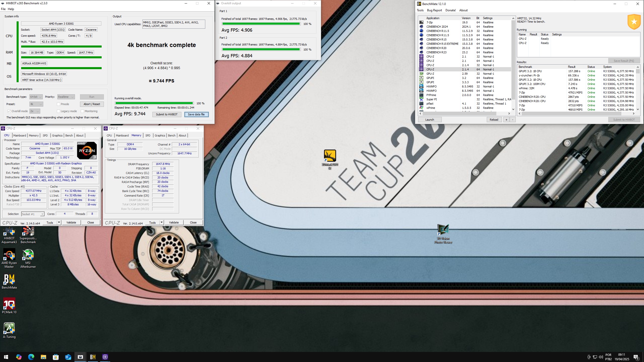Switch to BenchMate in the taskbar
The height and width of the screenshot is (362, 644).
(93, 357)
